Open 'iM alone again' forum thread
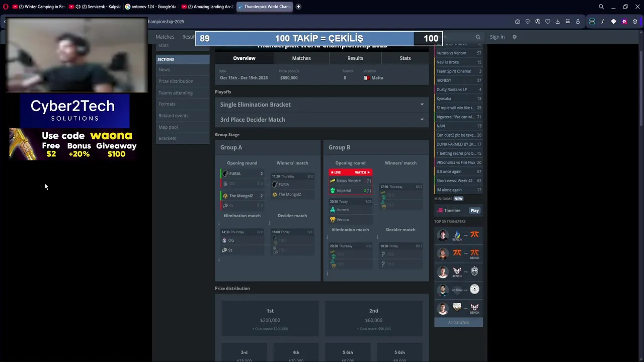The width and height of the screenshot is (644, 362). pyautogui.click(x=458, y=190)
